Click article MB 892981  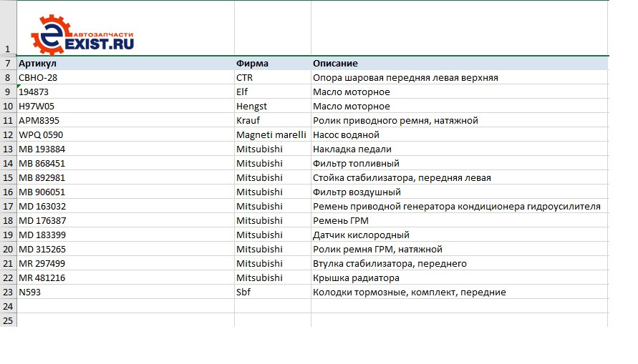(125, 177)
